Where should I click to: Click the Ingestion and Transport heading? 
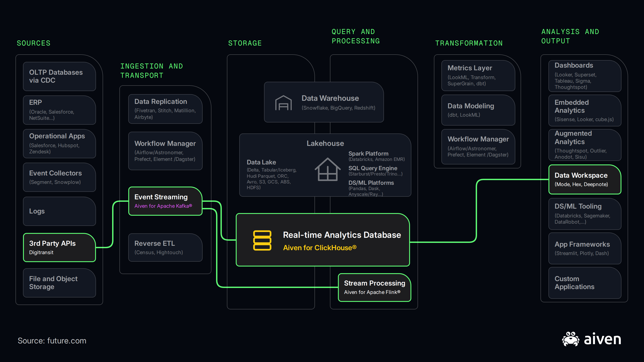(151, 71)
